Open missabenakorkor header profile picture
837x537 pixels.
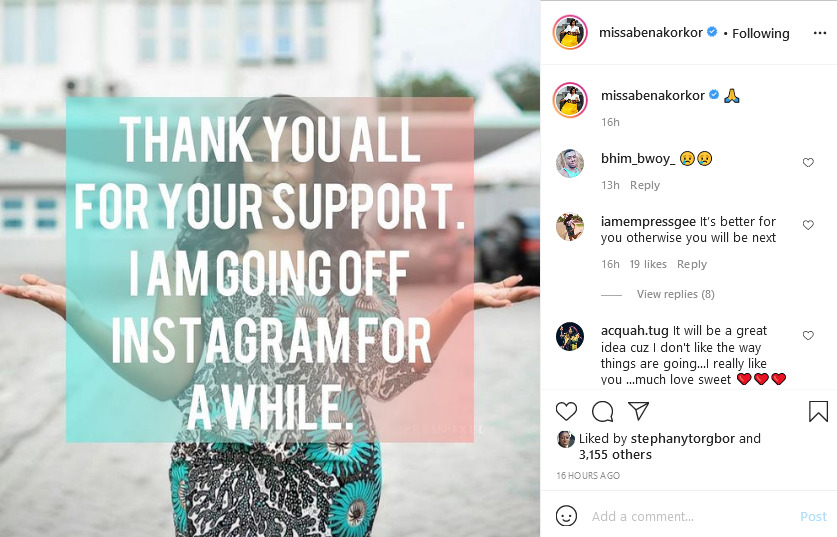(x=570, y=33)
